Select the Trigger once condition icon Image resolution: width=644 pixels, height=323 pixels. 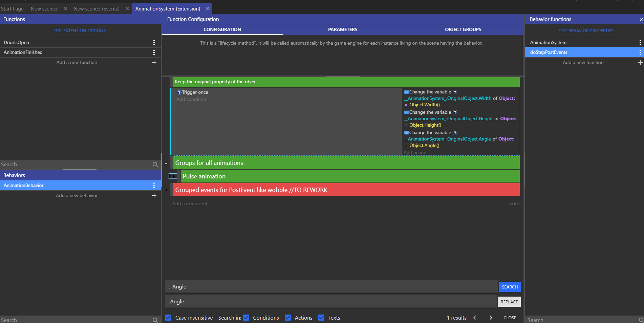(178, 92)
